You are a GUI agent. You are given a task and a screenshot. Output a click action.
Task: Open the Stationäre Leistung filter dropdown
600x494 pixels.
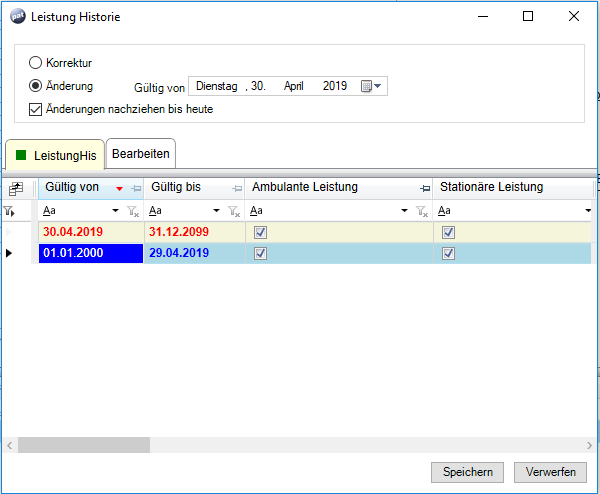coord(588,210)
